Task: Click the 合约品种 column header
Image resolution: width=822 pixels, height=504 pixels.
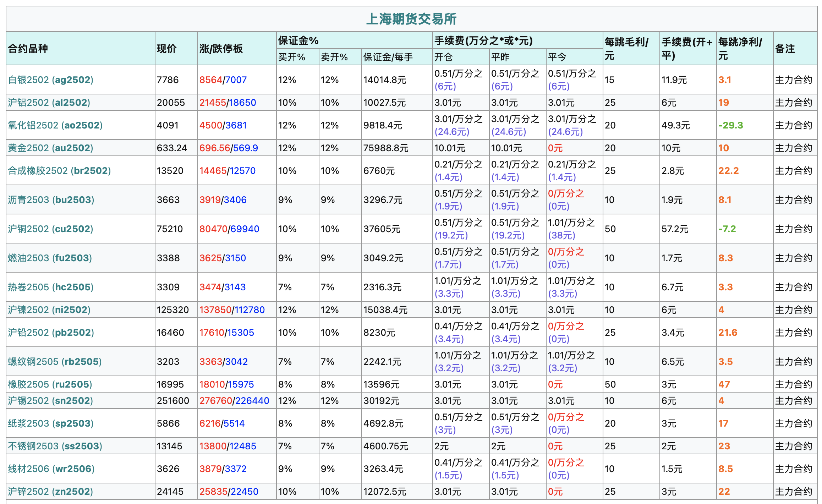Action: tap(28, 49)
